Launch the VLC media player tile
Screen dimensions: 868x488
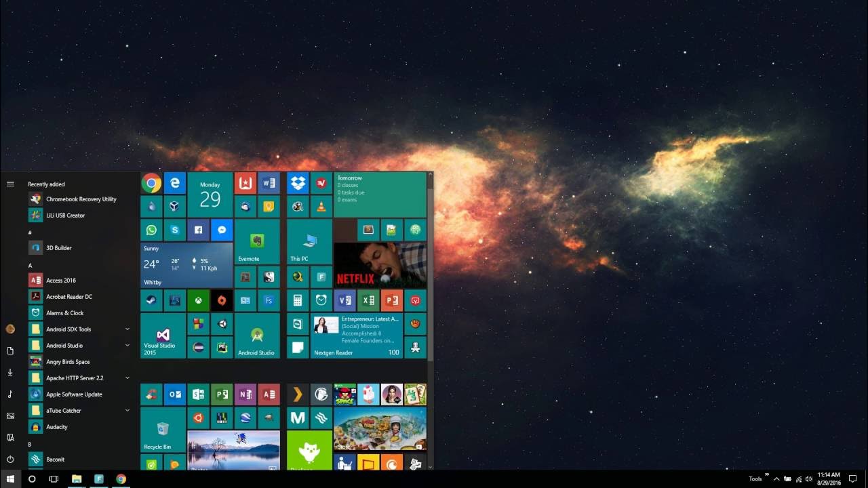pyautogui.click(x=321, y=207)
